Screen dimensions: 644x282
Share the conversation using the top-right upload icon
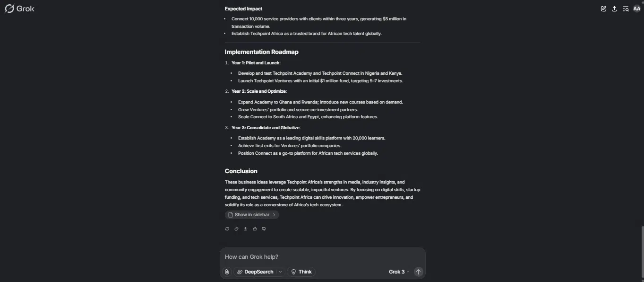(614, 9)
